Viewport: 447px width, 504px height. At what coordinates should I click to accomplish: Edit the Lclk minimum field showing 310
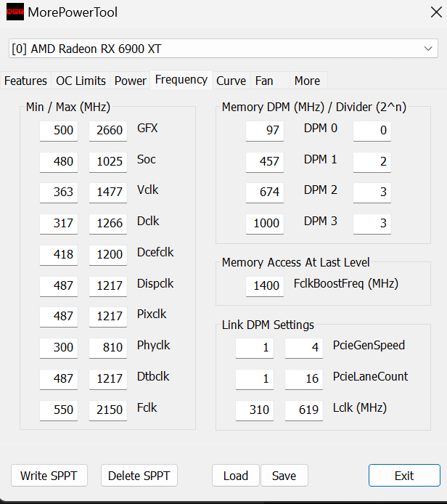pos(255,410)
